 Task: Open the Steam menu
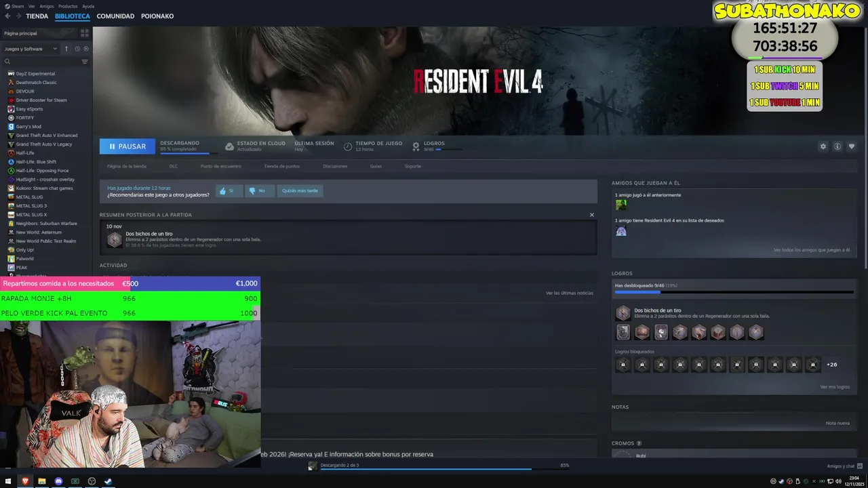[x=15, y=6]
